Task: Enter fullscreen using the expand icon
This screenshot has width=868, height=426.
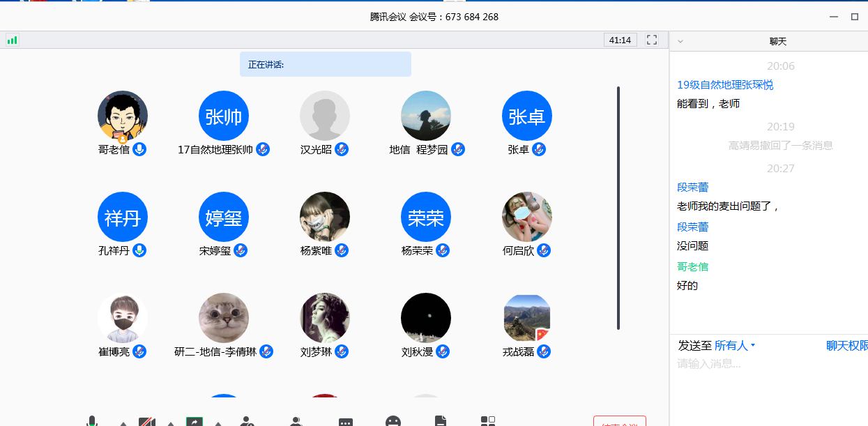Action: coord(651,40)
